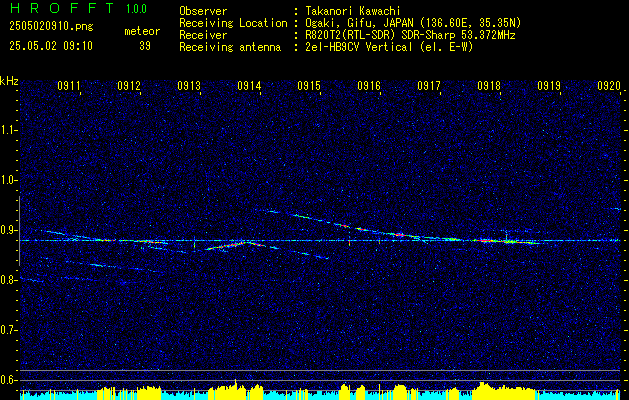Click the meteor count 39

145,46
